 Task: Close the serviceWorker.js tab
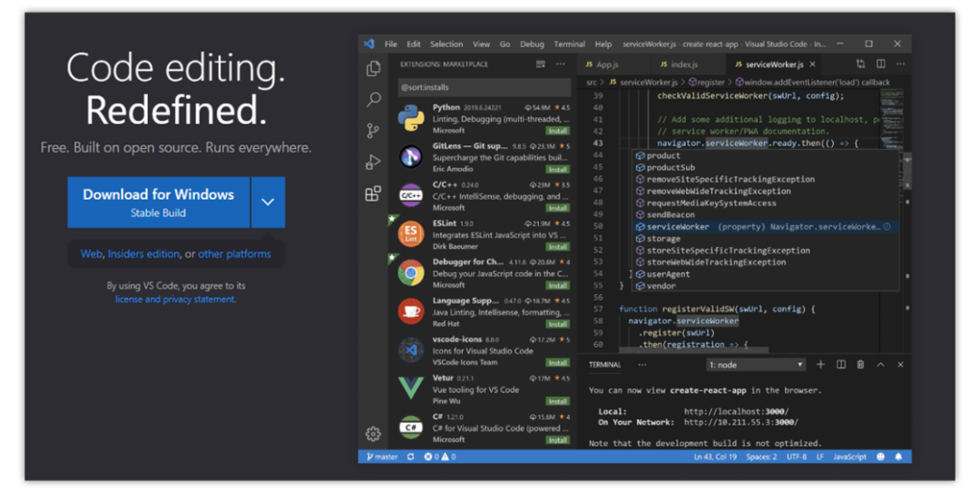pyautogui.click(x=812, y=64)
